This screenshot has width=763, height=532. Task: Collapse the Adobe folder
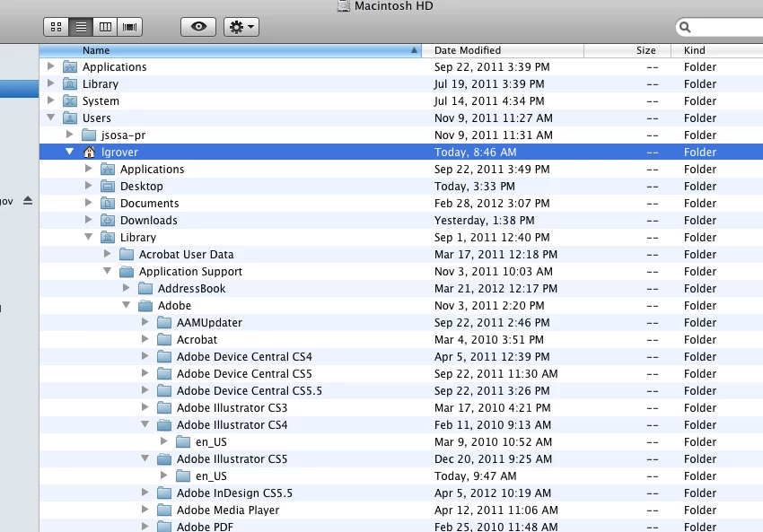point(127,304)
